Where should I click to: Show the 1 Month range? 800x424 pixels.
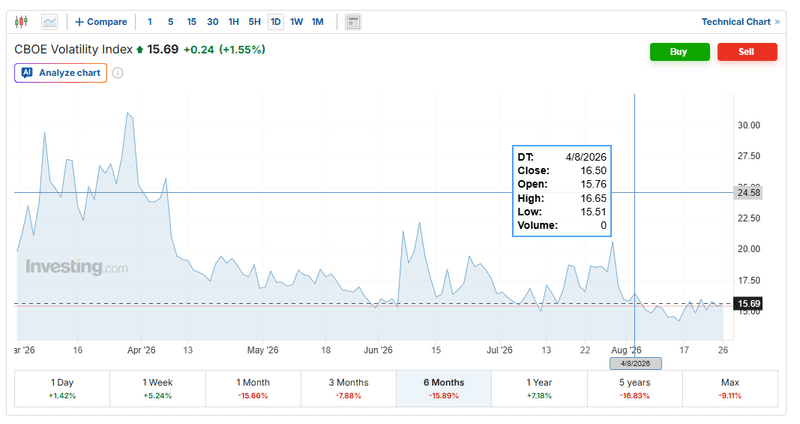253,389
